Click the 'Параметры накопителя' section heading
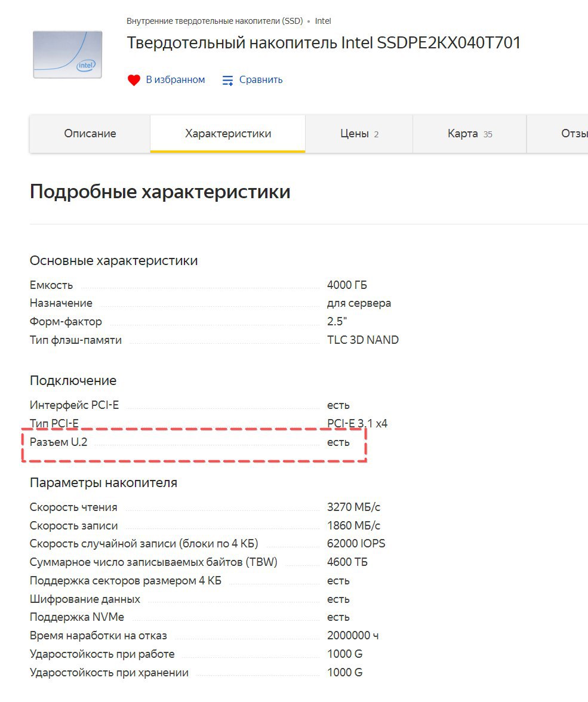This screenshot has height=702, width=588. point(103,482)
